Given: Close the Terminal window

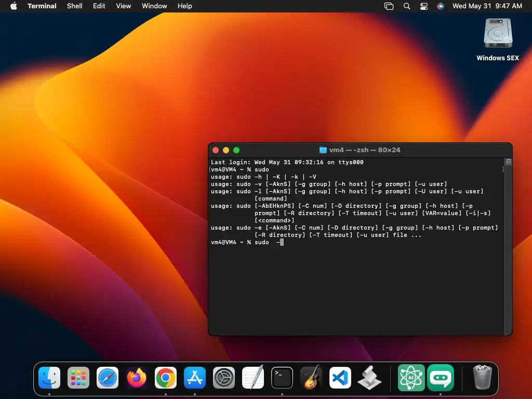Looking at the screenshot, I should coord(216,150).
